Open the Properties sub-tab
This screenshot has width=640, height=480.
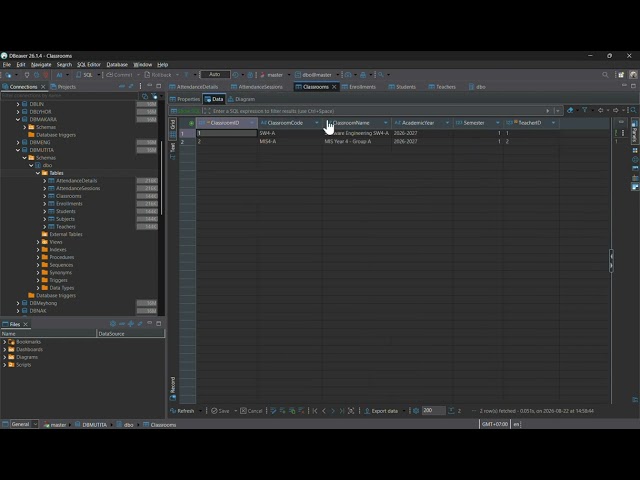tap(184, 99)
